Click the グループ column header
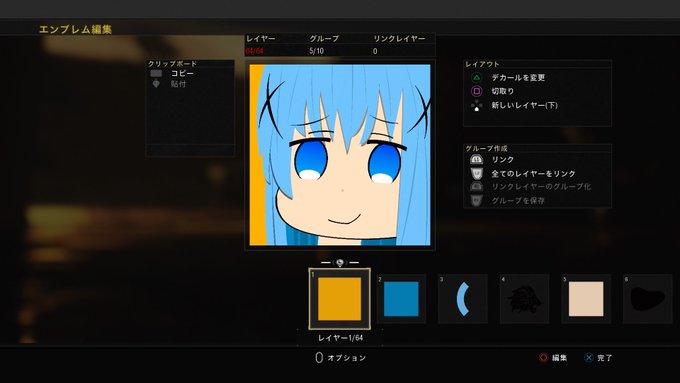This screenshot has width=680, height=383. click(324, 39)
